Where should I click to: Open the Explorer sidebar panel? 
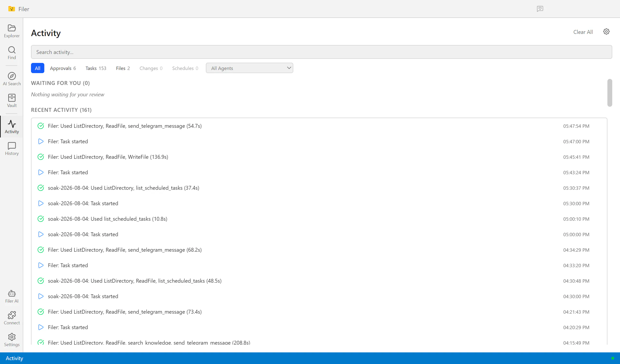12,31
